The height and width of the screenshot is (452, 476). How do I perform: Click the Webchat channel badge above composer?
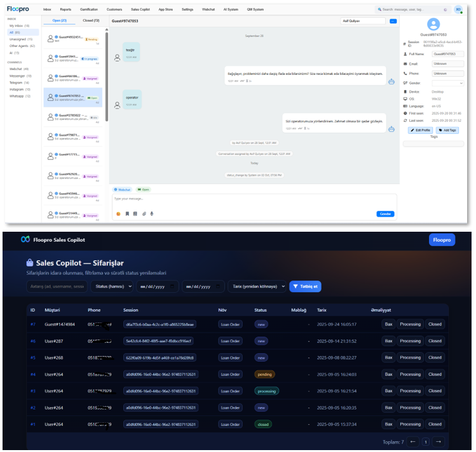pyautogui.click(x=122, y=190)
